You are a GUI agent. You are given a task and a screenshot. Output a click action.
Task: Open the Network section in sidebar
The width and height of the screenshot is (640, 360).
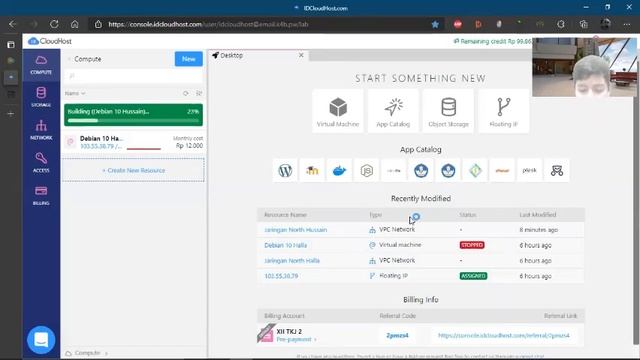(x=41, y=130)
